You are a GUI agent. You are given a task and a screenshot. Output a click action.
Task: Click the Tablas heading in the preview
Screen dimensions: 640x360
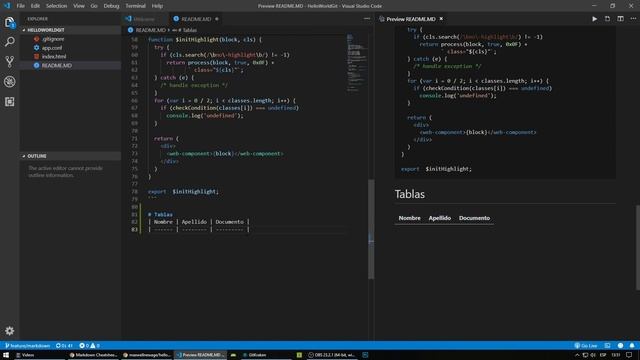(x=409, y=194)
